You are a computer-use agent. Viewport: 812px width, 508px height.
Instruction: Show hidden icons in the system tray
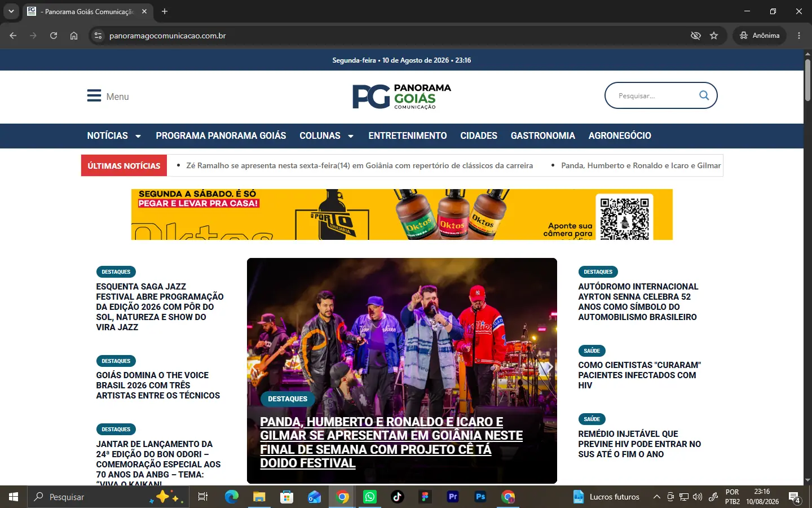(656, 497)
